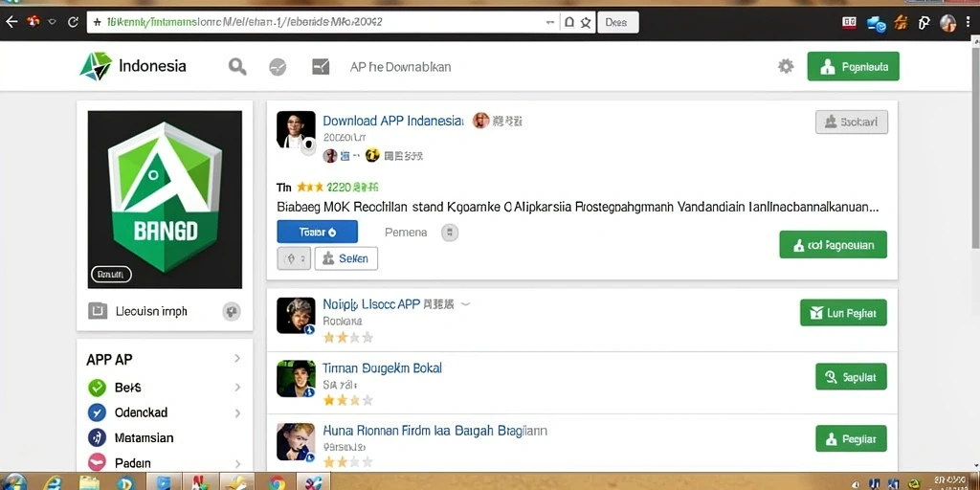Click the round gray check icon in header
The height and width of the screenshot is (490, 980).
[278, 67]
